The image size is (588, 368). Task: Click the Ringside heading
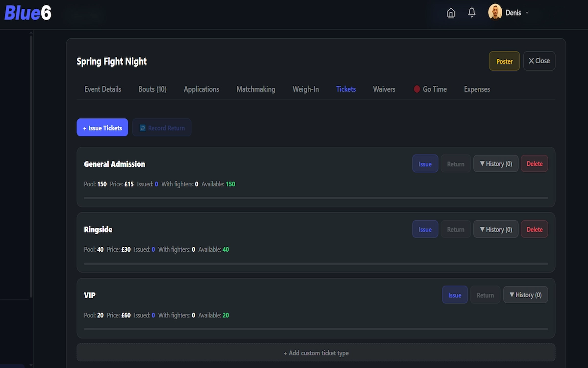(98, 230)
